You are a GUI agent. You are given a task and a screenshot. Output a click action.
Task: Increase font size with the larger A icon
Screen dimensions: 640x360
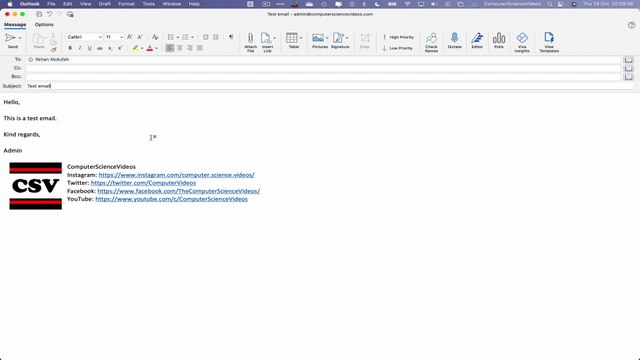[x=129, y=37]
